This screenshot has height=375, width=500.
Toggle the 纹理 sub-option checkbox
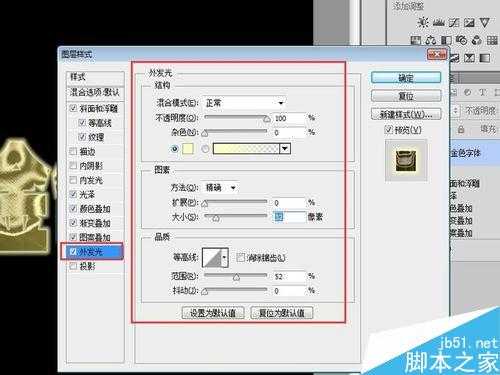[x=82, y=137]
